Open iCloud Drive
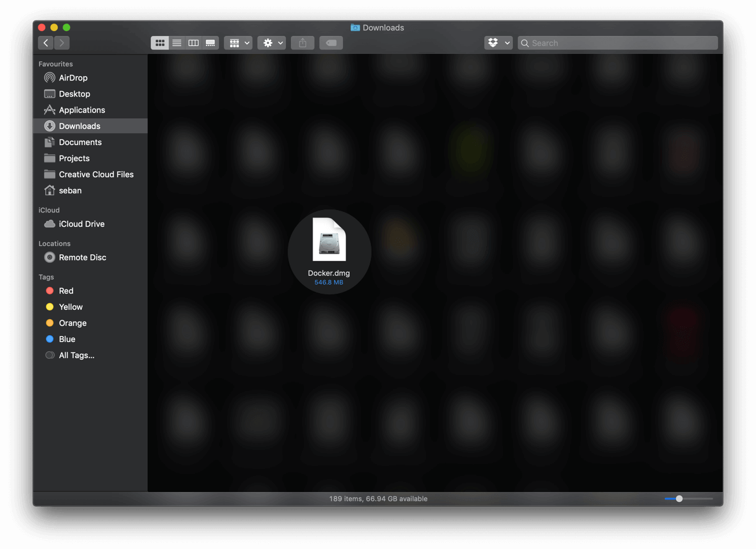This screenshot has width=756, height=549. point(90,224)
